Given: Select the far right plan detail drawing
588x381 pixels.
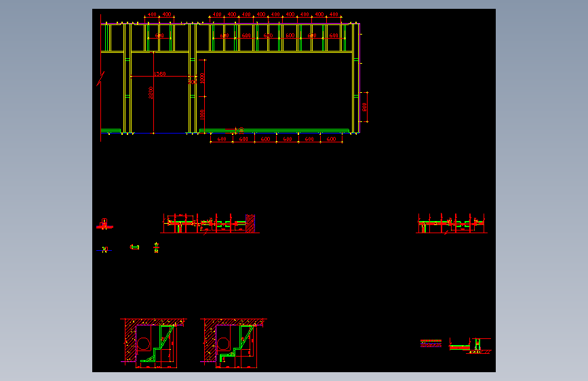Looking at the screenshot, I should 452,224.
